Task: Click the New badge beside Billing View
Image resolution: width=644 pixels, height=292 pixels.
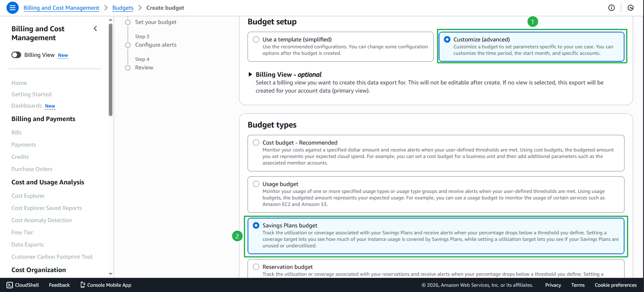Action: click(63, 55)
